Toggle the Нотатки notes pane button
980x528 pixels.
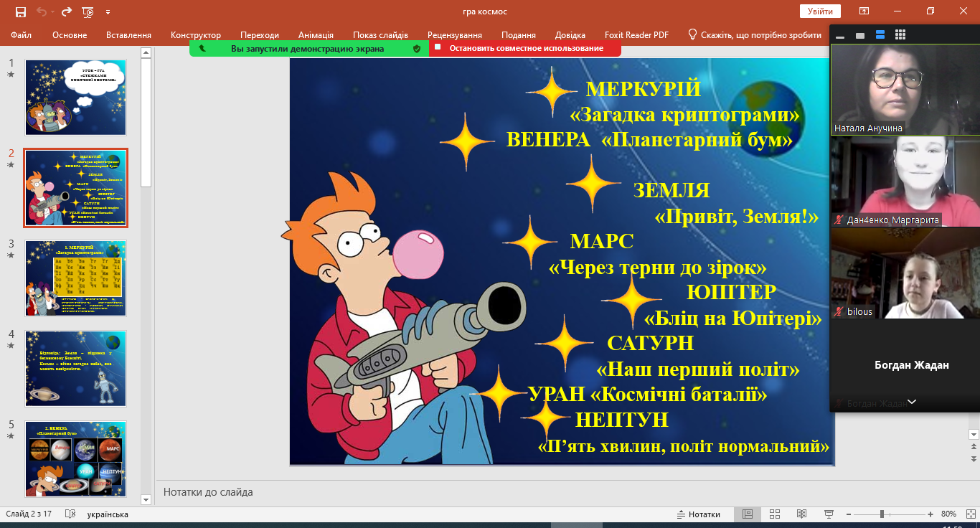pos(699,514)
